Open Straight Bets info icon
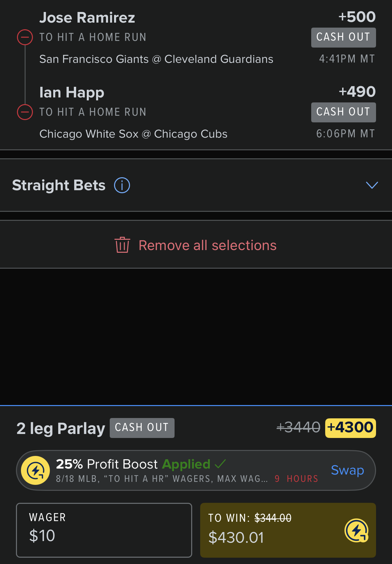Screen dimensions: 392x564 [x=122, y=185]
